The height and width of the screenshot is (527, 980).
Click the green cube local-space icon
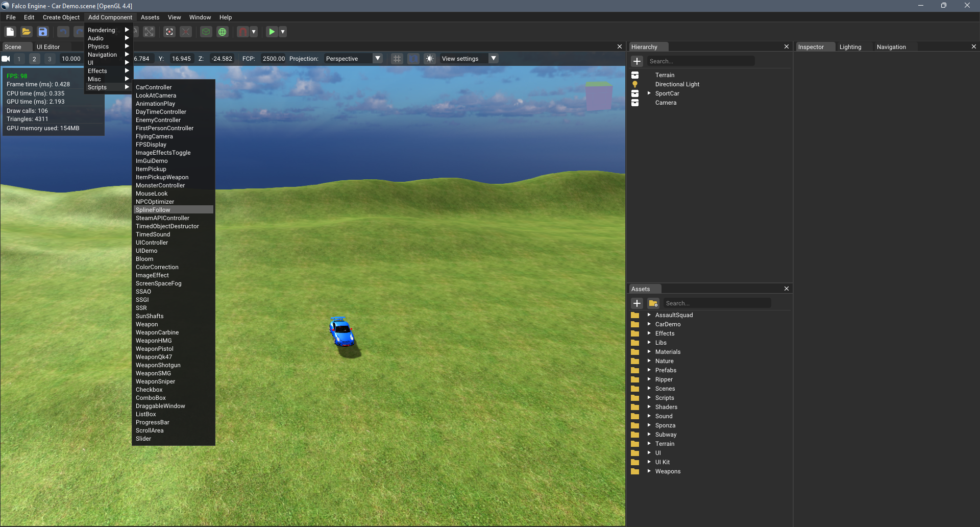tap(206, 32)
